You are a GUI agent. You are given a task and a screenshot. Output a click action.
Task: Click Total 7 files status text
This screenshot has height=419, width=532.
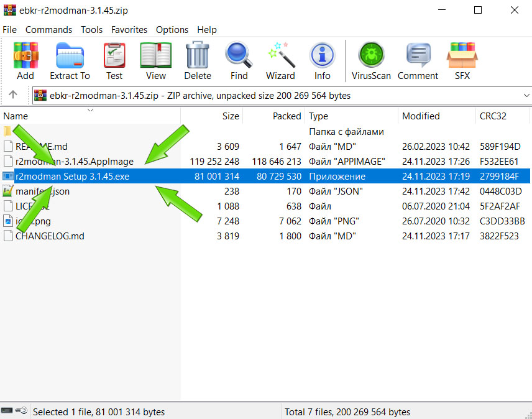[347, 412]
